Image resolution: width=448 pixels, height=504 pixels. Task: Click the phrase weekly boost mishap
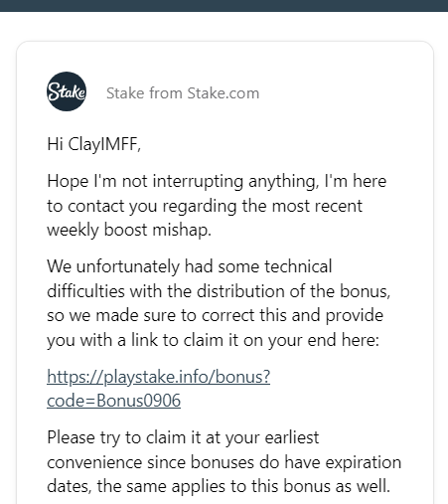pos(129,230)
